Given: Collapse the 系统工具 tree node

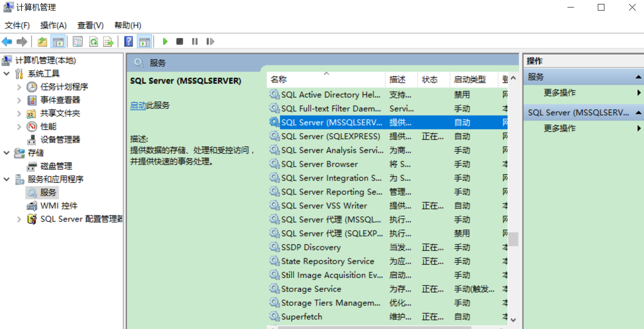Looking at the screenshot, I should click(7, 74).
